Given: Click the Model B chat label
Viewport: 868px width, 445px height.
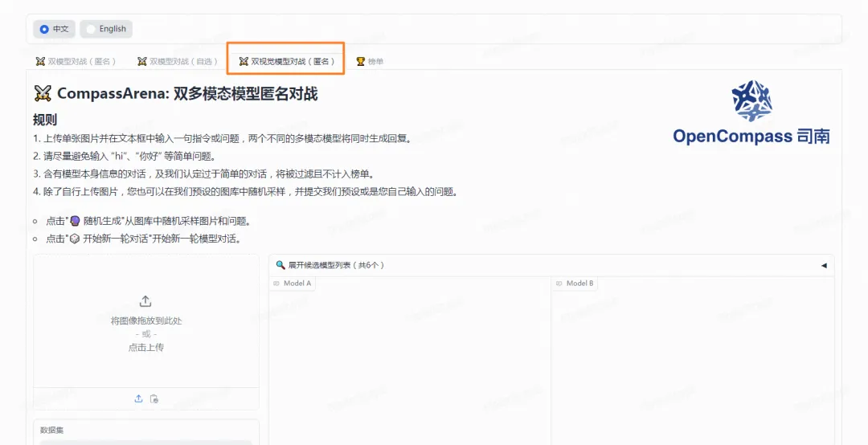Looking at the screenshot, I should point(575,284).
